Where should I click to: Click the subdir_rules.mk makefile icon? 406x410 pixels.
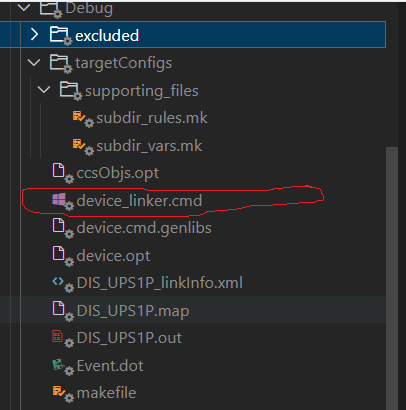pyautogui.click(x=82, y=119)
